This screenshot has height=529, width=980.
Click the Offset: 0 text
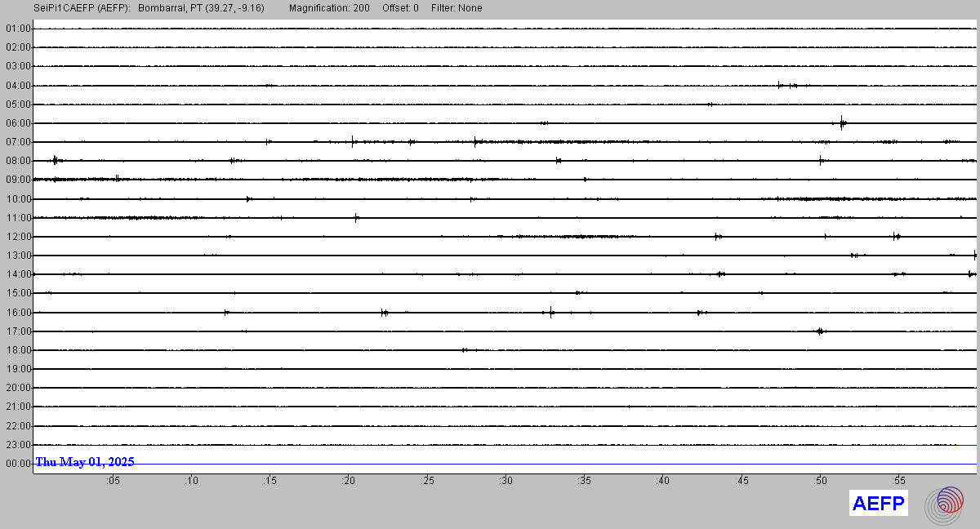(x=400, y=8)
